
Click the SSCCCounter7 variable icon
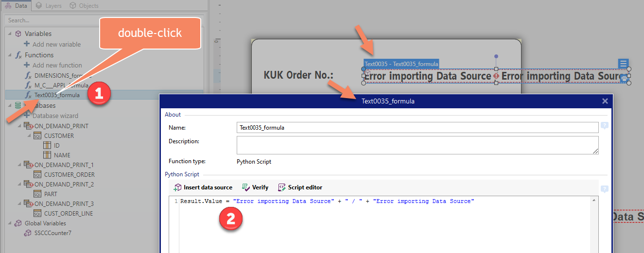click(29, 233)
